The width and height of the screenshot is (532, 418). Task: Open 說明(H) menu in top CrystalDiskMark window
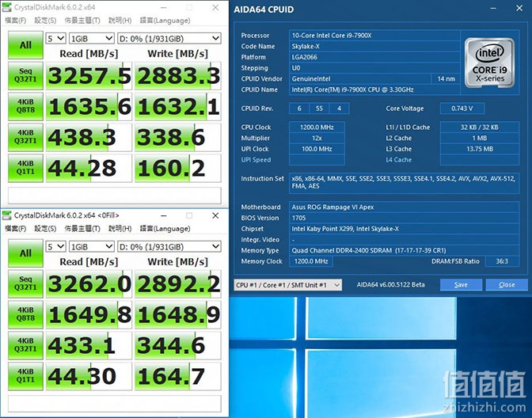click(x=120, y=21)
